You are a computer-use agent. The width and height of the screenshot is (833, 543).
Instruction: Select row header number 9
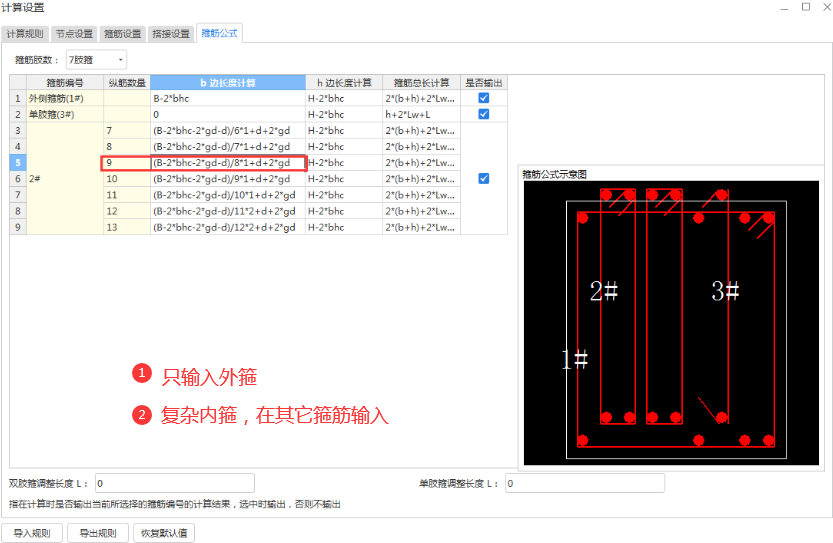18,227
